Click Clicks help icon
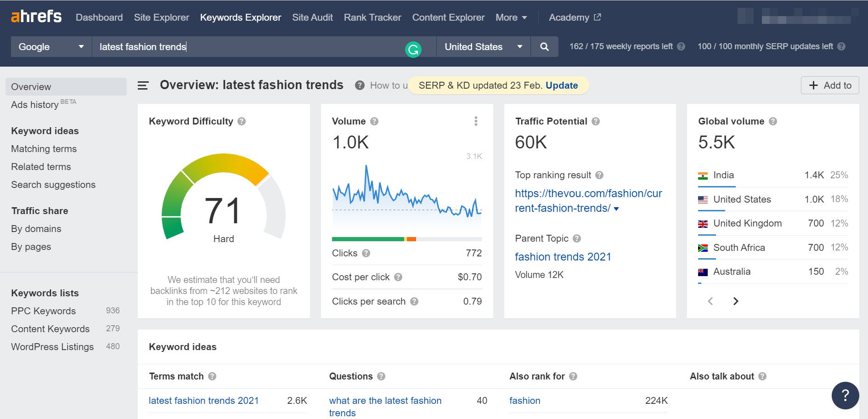This screenshot has height=419, width=868. pyautogui.click(x=366, y=253)
